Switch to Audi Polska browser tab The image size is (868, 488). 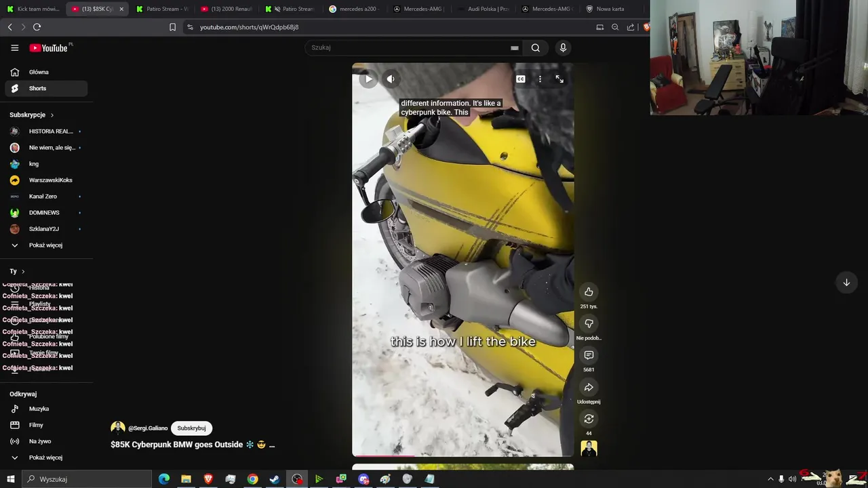(x=483, y=9)
